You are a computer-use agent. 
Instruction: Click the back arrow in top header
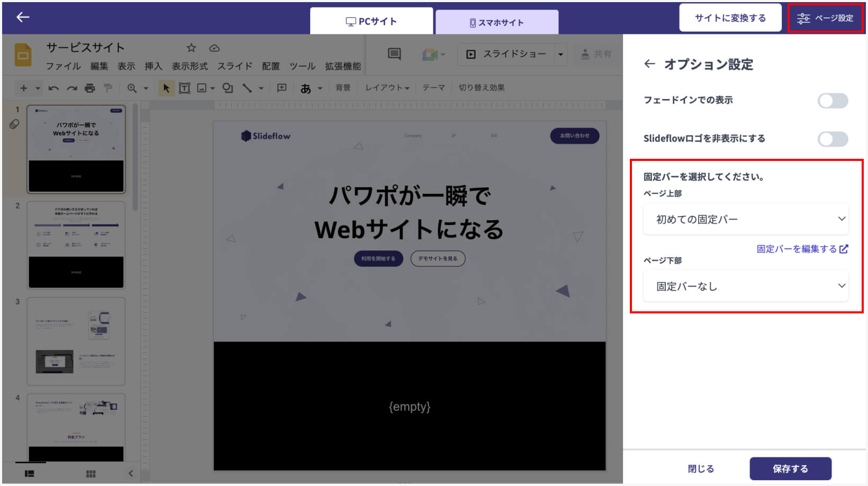point(23,17)
